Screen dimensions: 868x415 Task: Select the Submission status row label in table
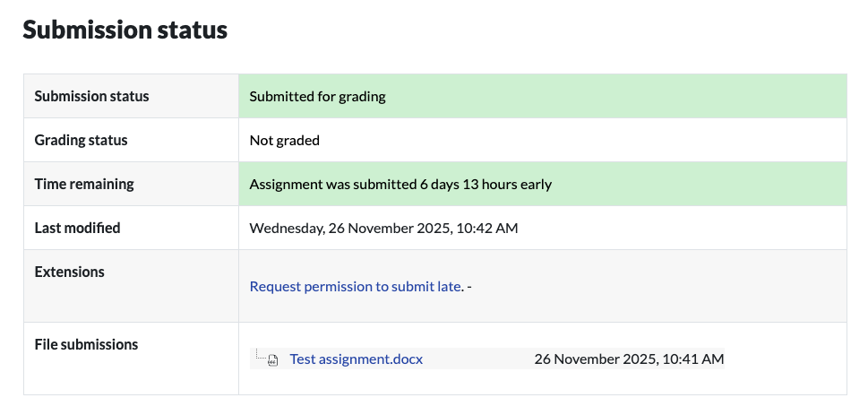(91, 96)
